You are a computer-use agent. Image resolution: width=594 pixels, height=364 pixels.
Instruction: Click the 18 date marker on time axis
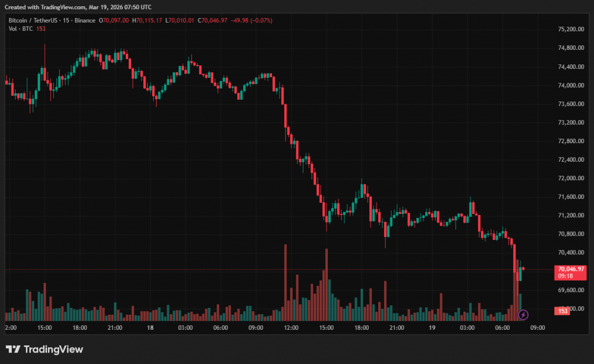click(150, 327)
